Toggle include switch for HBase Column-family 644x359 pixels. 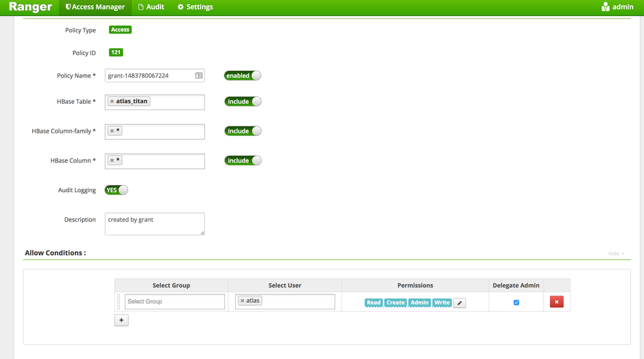243,131
